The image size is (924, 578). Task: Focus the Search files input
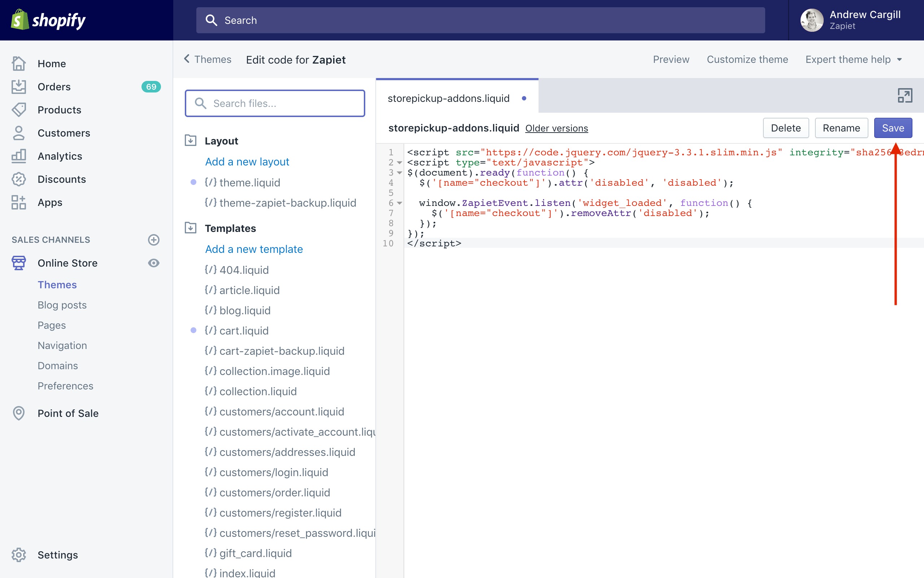coord(275,103)
